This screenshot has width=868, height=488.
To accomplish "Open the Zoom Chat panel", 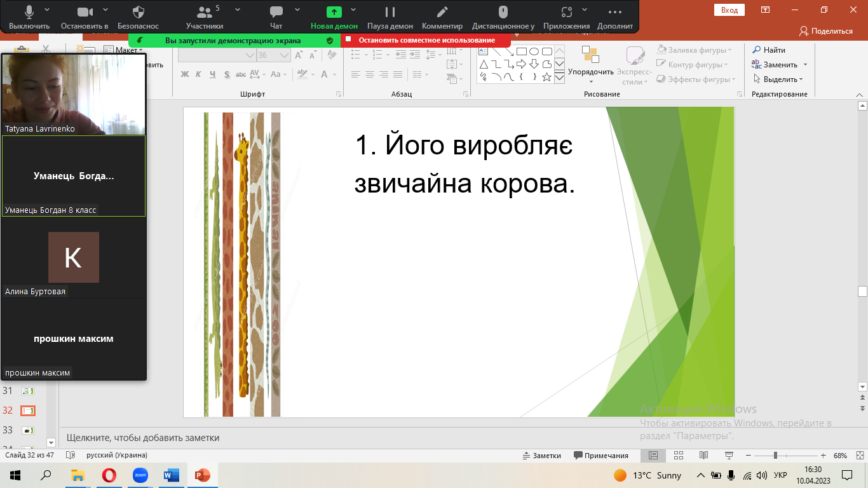I will click(x=276, y=17).
